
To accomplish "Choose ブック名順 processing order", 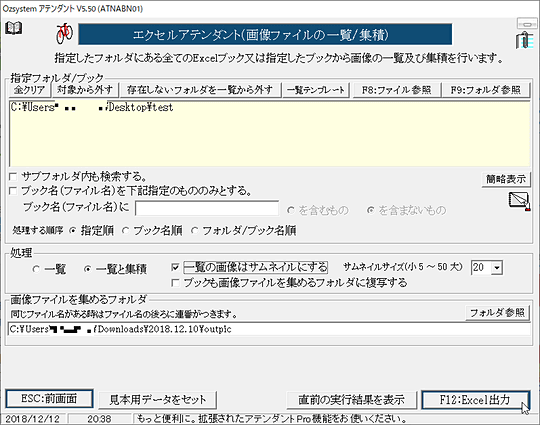I will click(126, 230).
